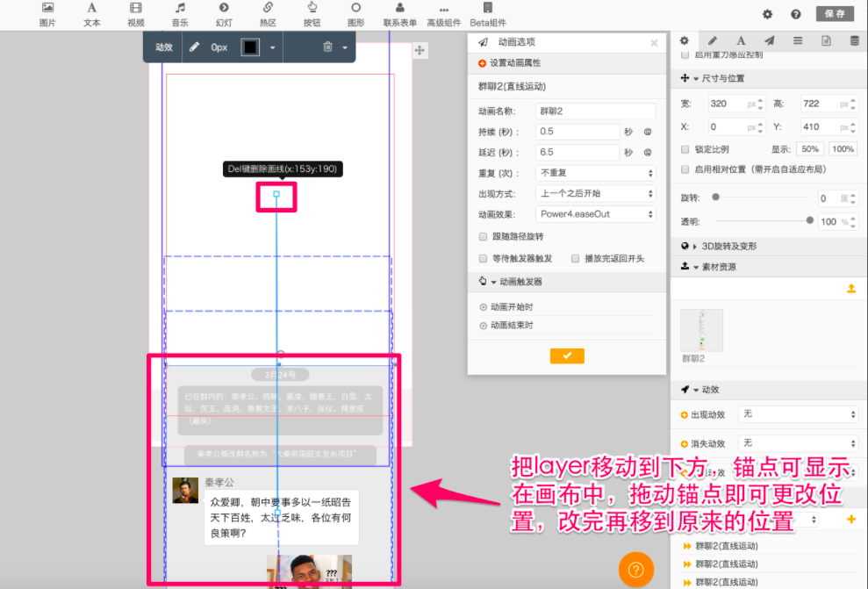The height and width of the screenshot is (589, 868).
Task: Enable the 跟随路径旋转 checkbox
Action: pyautogui.click(x=484, y=237)
